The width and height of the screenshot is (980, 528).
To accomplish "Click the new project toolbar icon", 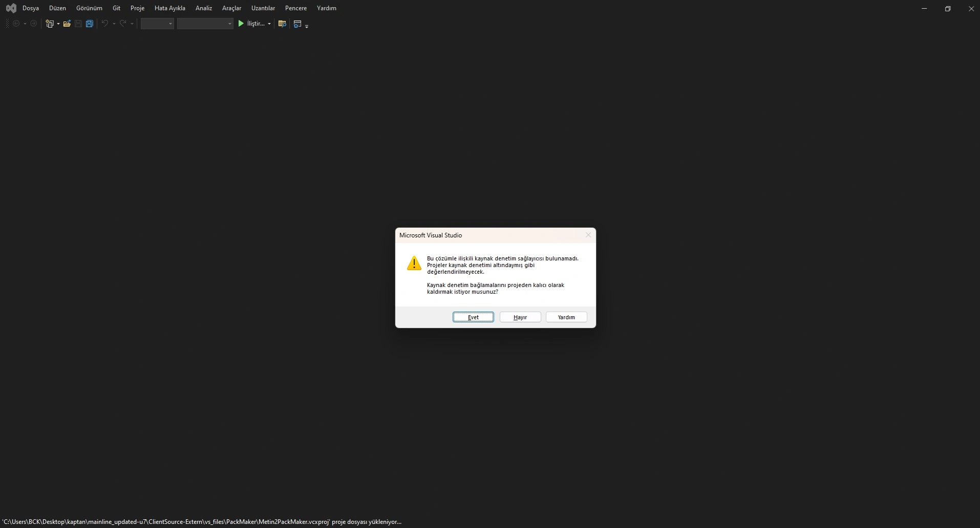I will click(49, 24).
